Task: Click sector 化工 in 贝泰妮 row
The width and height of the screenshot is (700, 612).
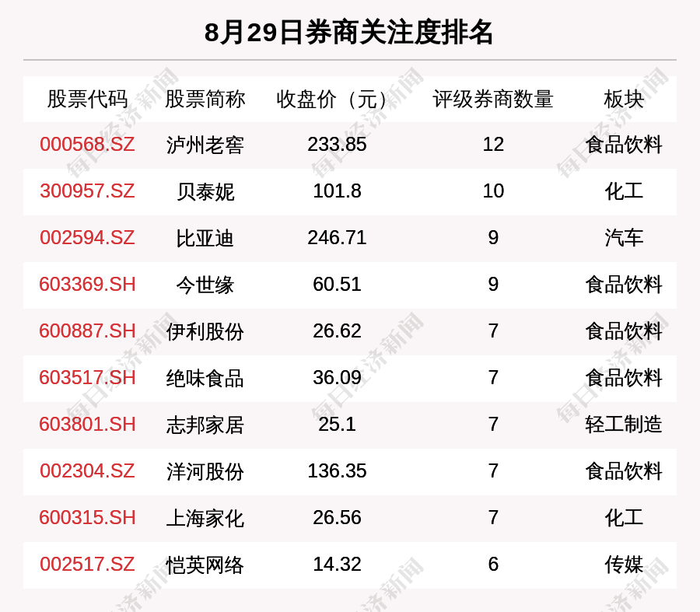Action: pyautogui.click(x=624, y=192)
